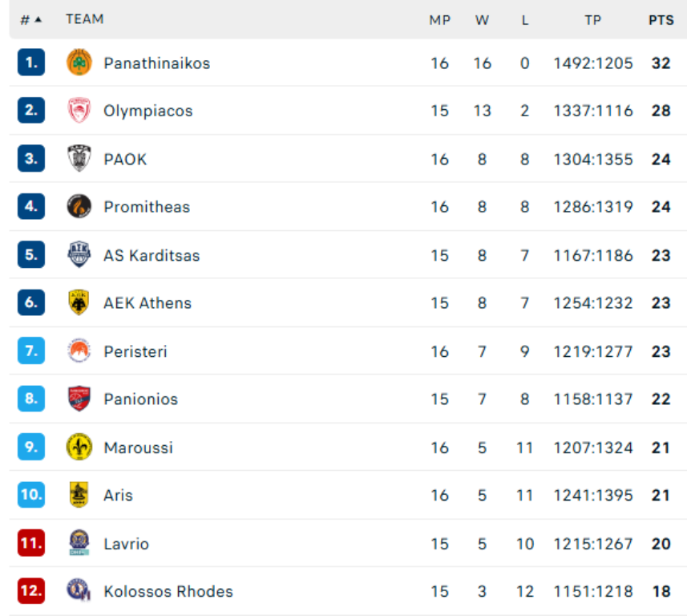This screenshot has height=616, width=687.
Task: Click the MP column header
Action: 439,20
